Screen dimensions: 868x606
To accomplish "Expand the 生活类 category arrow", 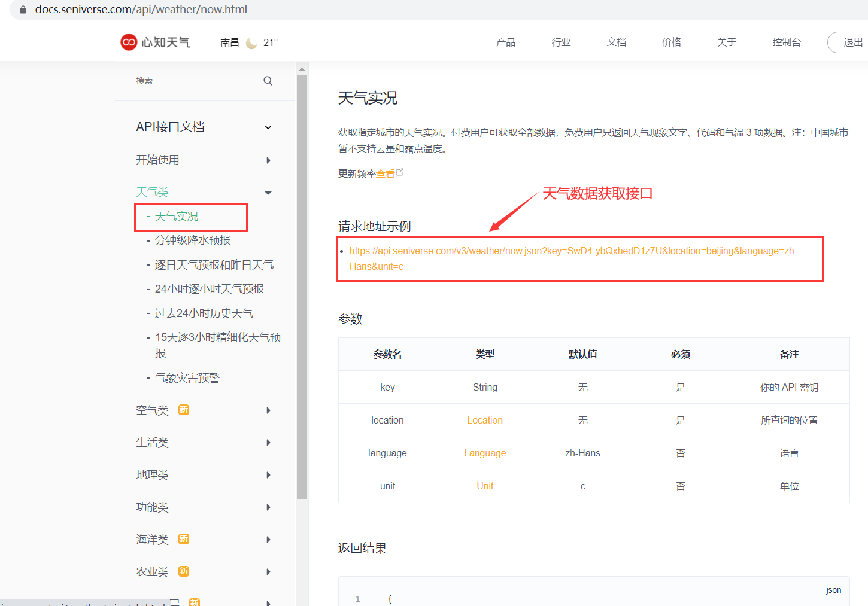I will click(x=268, y=443).
